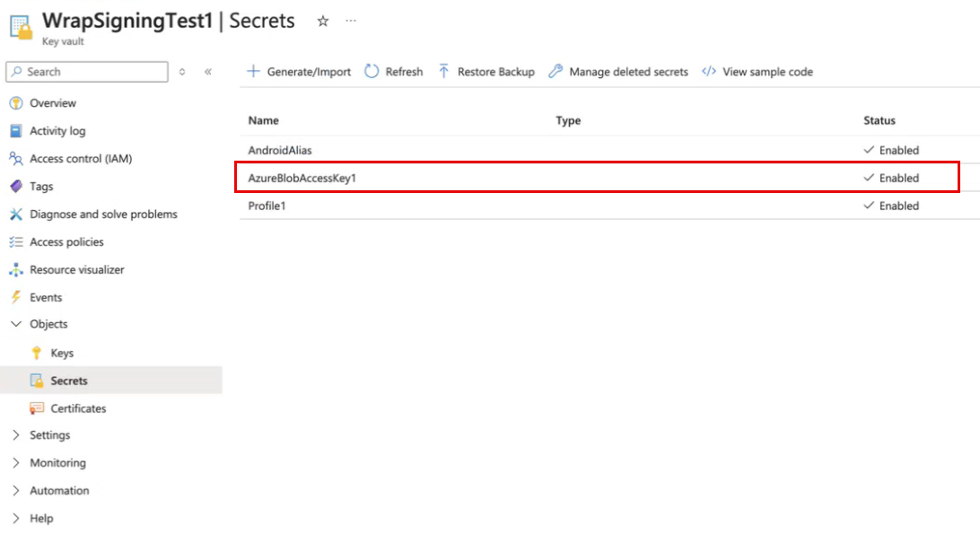
Task: Open Access control (IAM) via its icon
Action: 15,159
